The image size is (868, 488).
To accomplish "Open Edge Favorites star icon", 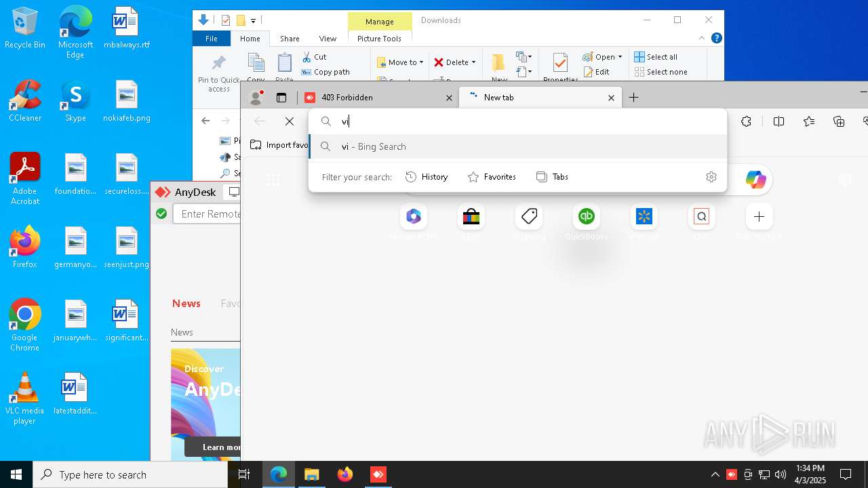I will [808, 121].
